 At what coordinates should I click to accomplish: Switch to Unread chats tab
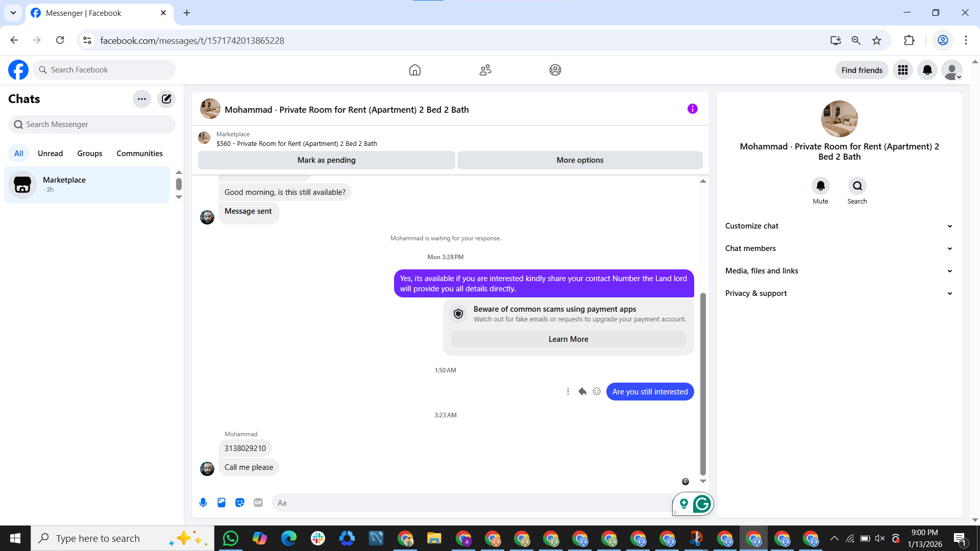[x=50, y=153]
